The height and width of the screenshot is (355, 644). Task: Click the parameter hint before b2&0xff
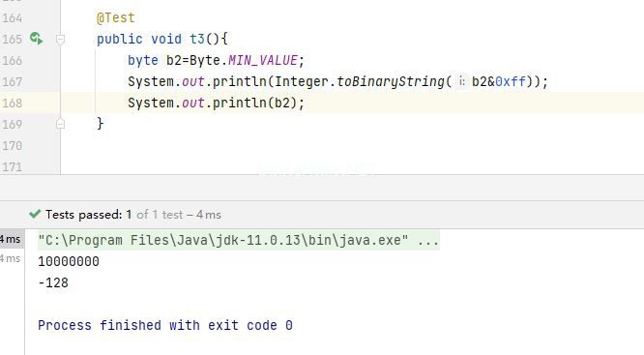click(461, 81)
